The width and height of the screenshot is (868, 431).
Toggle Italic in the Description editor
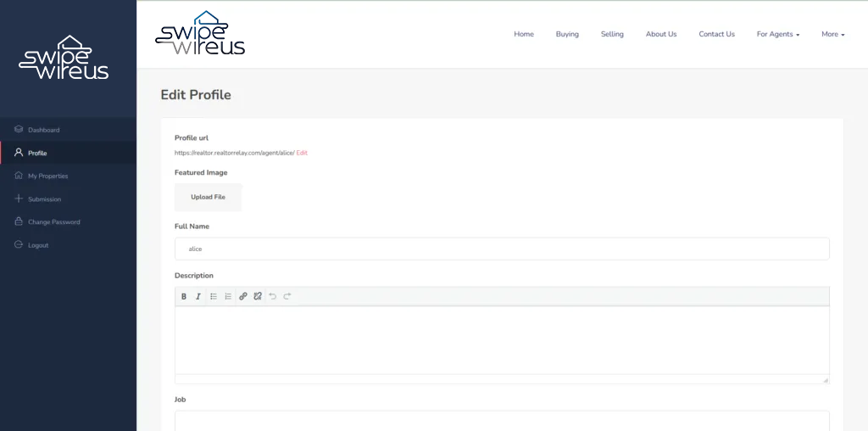(198, 296)
